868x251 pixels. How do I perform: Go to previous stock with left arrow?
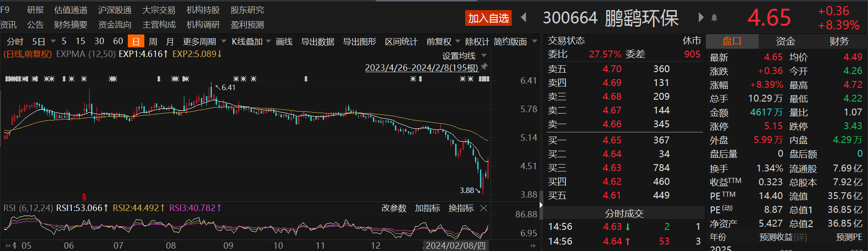point(523,17)
